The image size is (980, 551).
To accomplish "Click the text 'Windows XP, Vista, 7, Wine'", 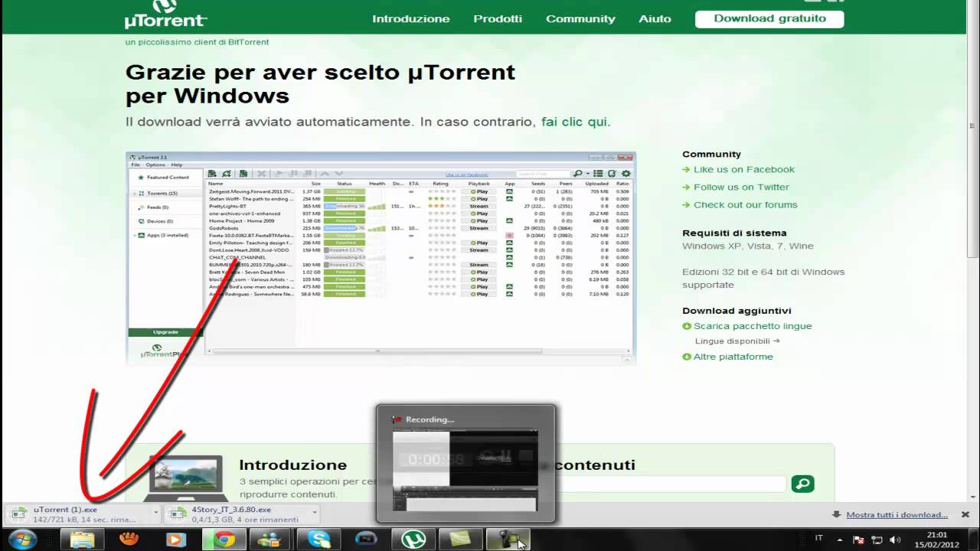I will point(748,246).
